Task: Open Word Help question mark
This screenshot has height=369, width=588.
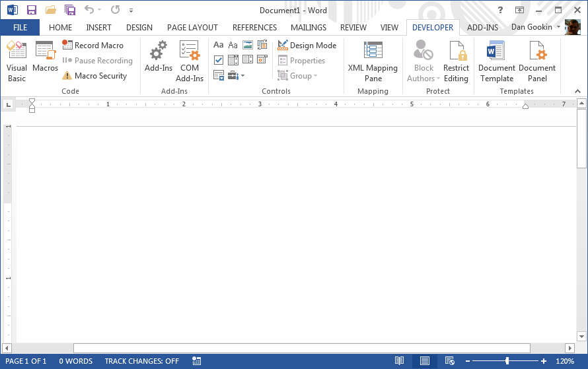Action: (x=500, y=10)
